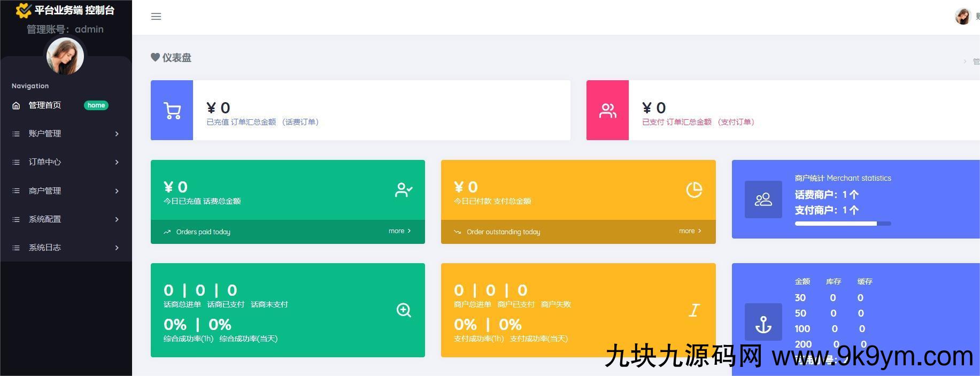Click the pie chart icon in yellow card

[694, 190]
